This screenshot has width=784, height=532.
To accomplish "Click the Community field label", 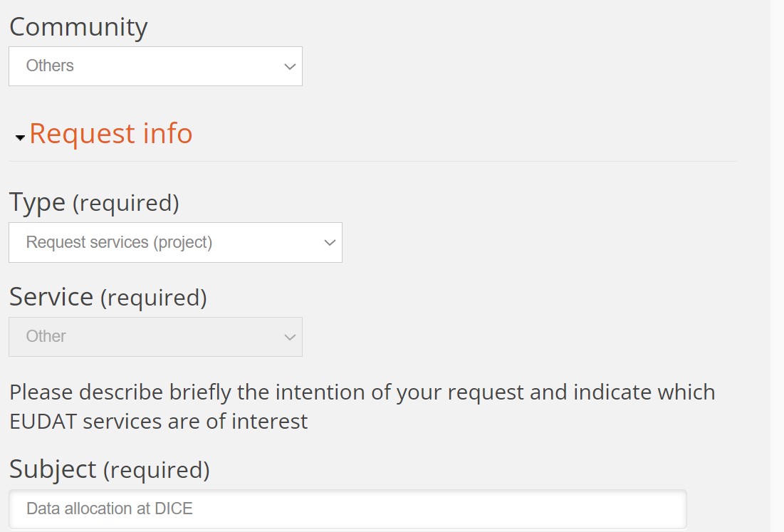I will pos(78,27).
